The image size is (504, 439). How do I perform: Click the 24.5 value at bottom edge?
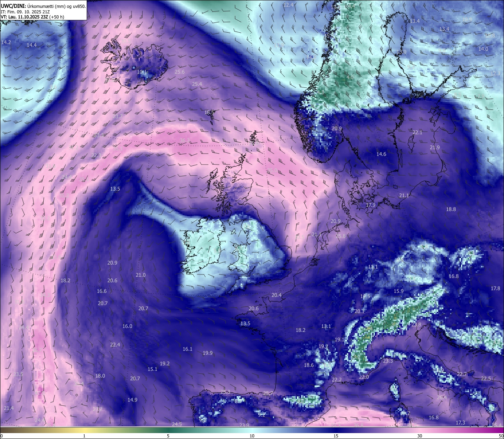click(177, 424)
